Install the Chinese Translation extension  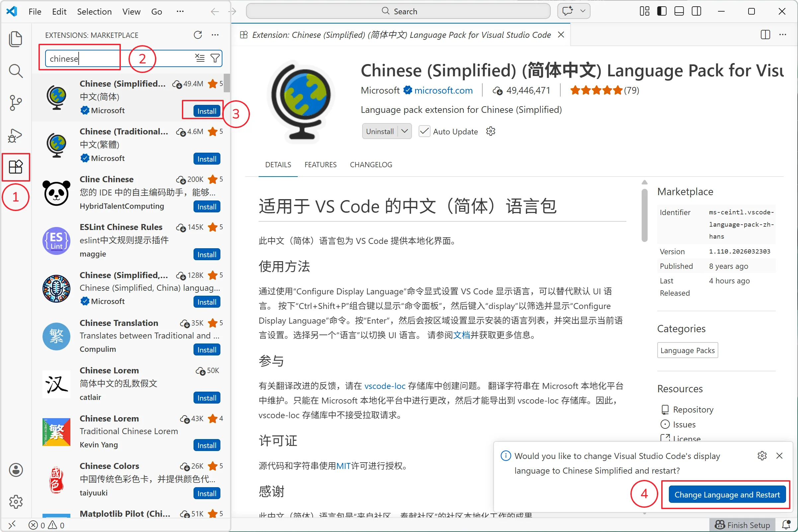pos(206,350)
